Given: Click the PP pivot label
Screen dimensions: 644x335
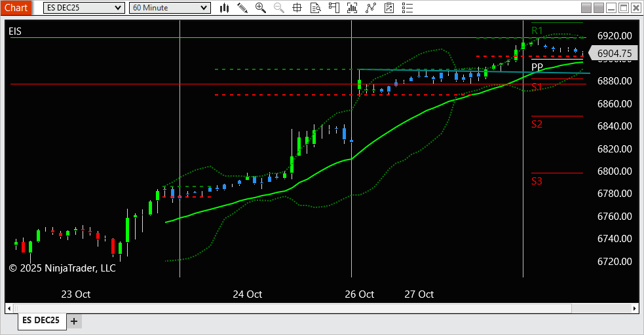Looking at the screenshot, I should [537, 67].
